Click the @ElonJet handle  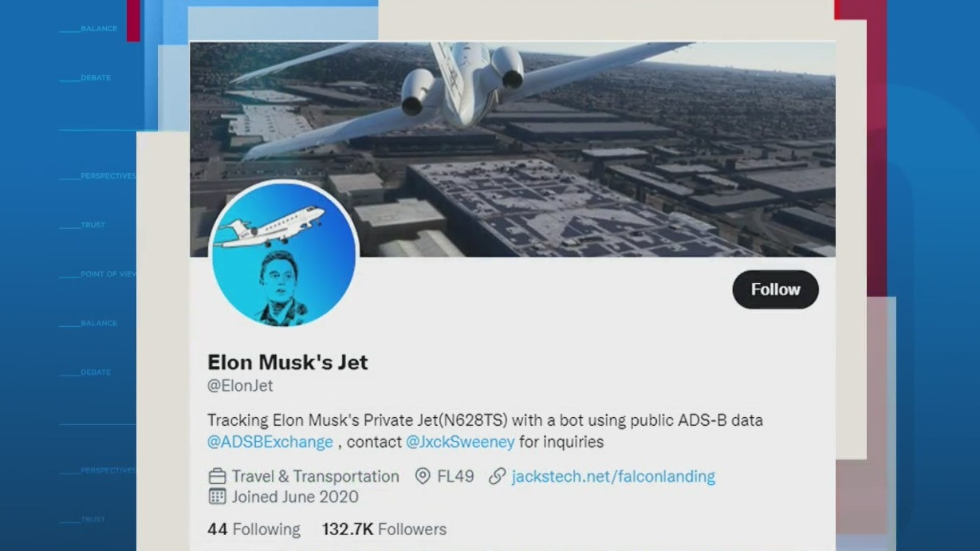240,386
